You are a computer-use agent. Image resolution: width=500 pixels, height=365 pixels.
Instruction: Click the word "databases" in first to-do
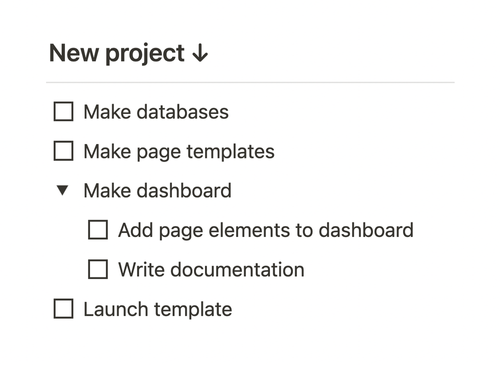[x=183, y=112]
